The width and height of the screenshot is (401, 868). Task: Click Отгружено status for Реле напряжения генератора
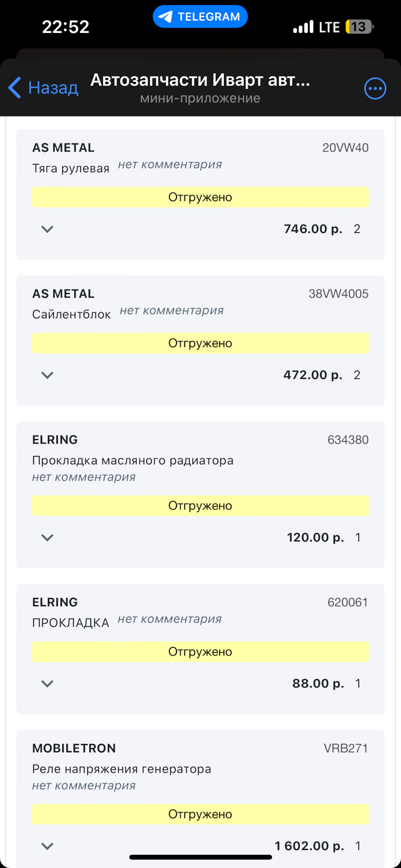pos(200,814)
